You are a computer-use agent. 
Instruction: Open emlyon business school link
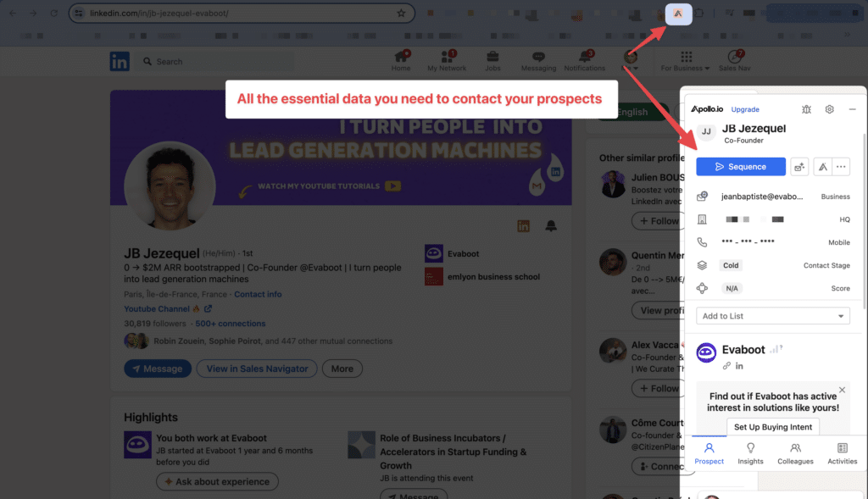pyautogui.click(x=482, y=276)
